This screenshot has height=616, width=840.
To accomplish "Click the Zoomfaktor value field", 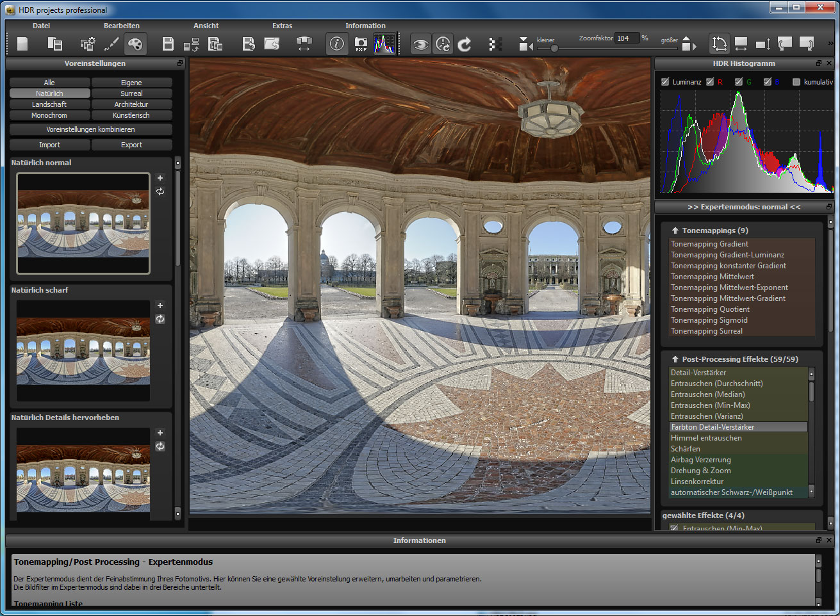I will pos(627,38).
